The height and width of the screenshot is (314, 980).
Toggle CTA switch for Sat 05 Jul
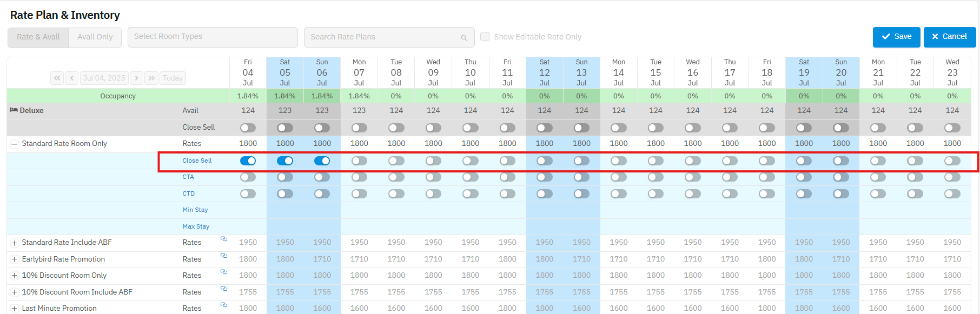285,177
